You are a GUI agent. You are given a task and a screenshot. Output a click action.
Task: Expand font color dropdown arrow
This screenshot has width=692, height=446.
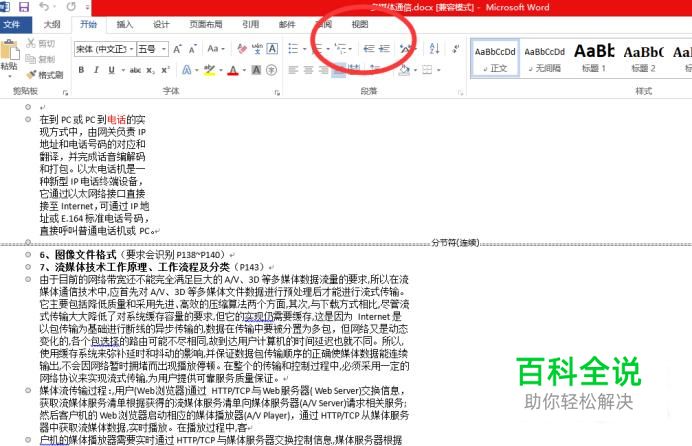pyautogui.click(x=244, y=70)
